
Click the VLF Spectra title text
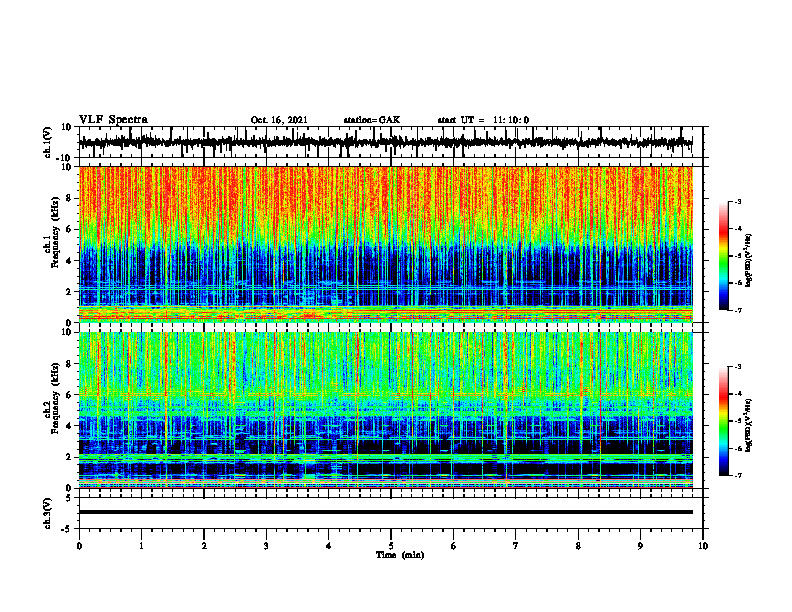113,120
